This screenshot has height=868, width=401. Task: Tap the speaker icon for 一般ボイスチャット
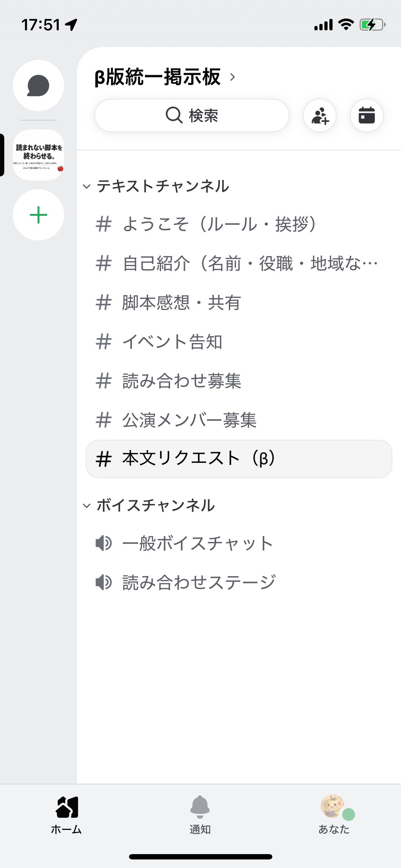pos(104,543)
